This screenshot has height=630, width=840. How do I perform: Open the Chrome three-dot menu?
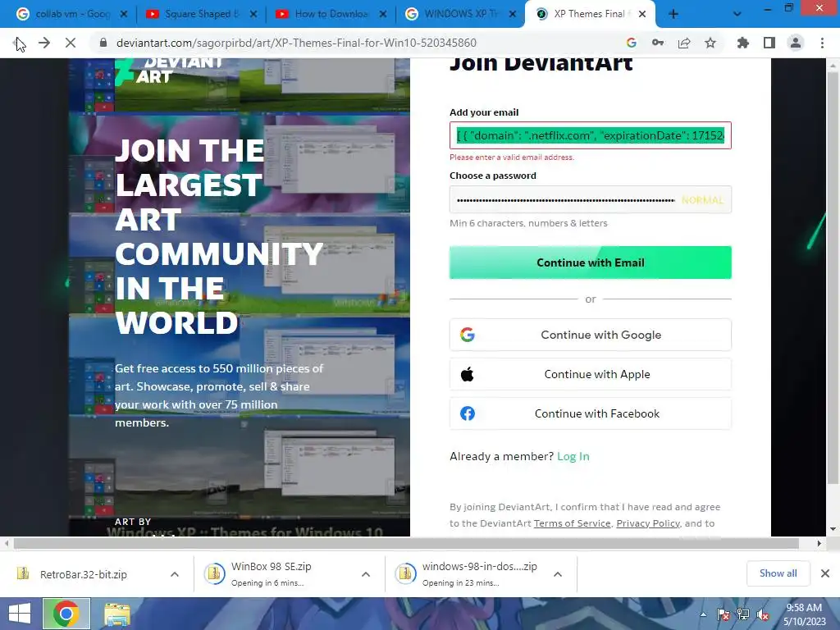point(822,43)
